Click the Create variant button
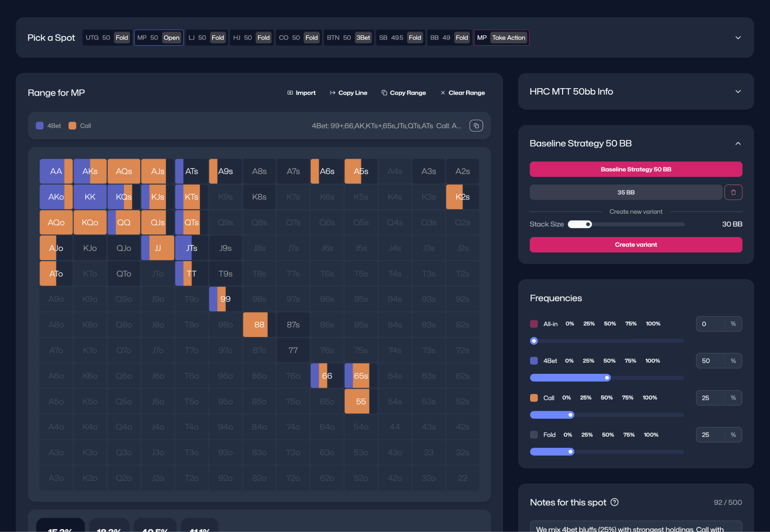 tap(636, 245)
